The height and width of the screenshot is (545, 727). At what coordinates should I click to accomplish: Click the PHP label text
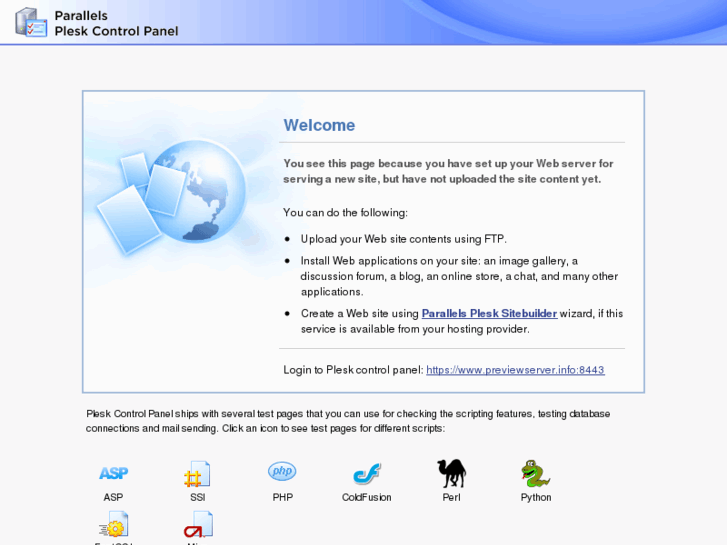pyautogui.click(x=282, y=497)
